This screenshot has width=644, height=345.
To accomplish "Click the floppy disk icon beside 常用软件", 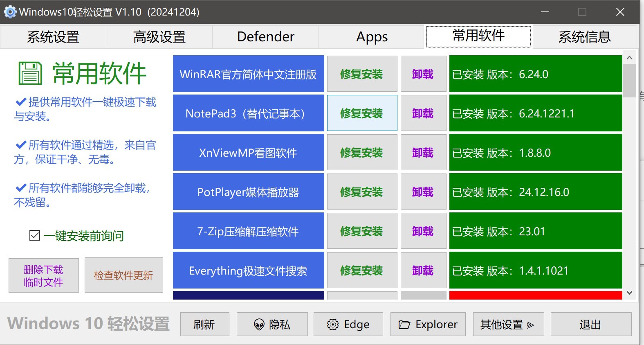I will (30, 74).
